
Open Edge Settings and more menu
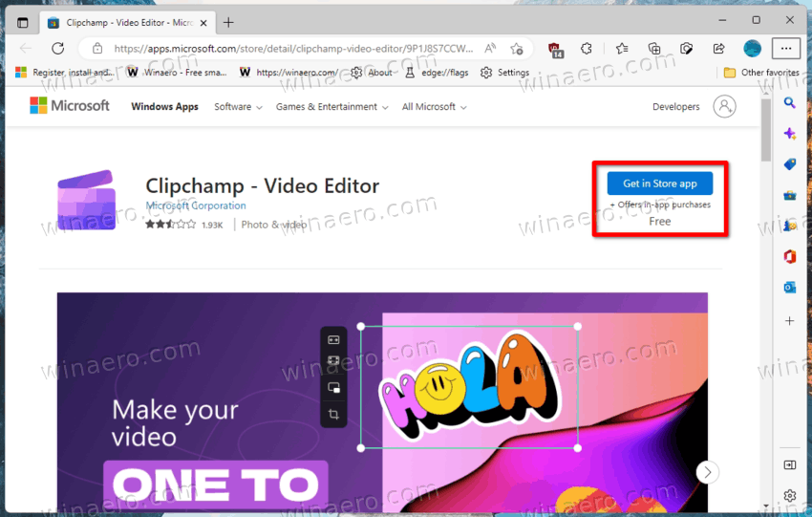786,49
